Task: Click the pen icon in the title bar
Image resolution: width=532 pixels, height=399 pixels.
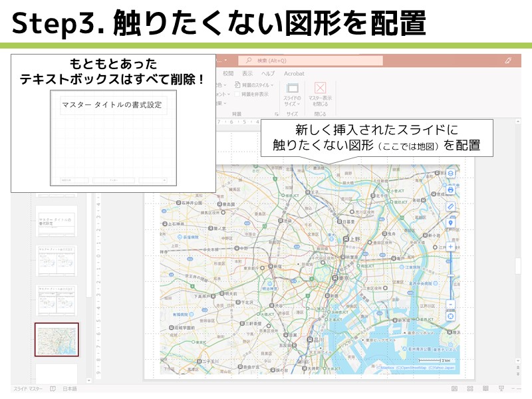Action: click(x=508, y=61)
